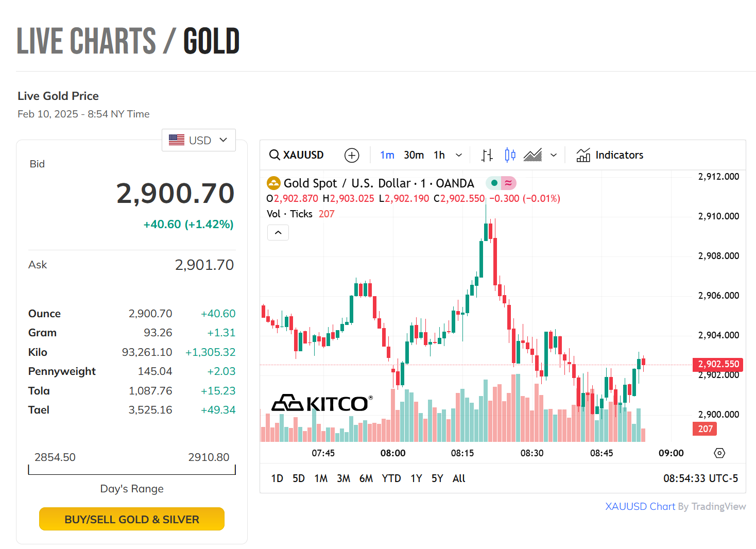Image resolution: width=756 pixels, height=549 pixels.
Task: Toggle the green market status indicator
Action: click(494, 183)
